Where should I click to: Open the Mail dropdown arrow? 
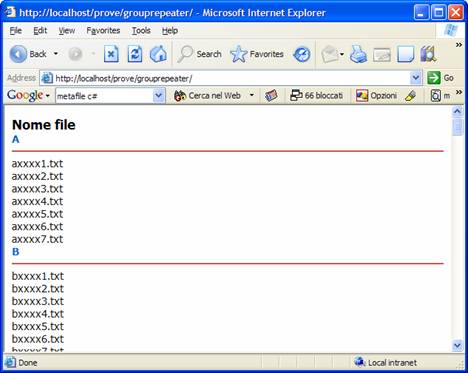tap(342, 54)
